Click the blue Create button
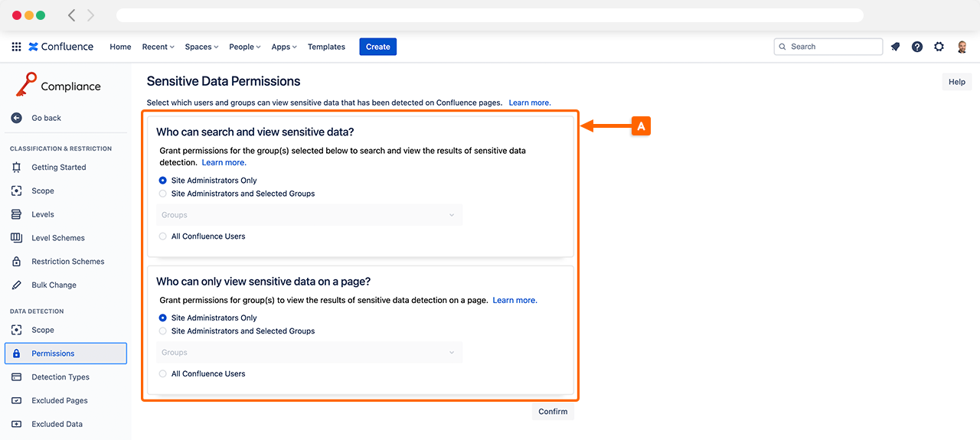Viewport: 980px width, 440px height. [x=377, y=47]
